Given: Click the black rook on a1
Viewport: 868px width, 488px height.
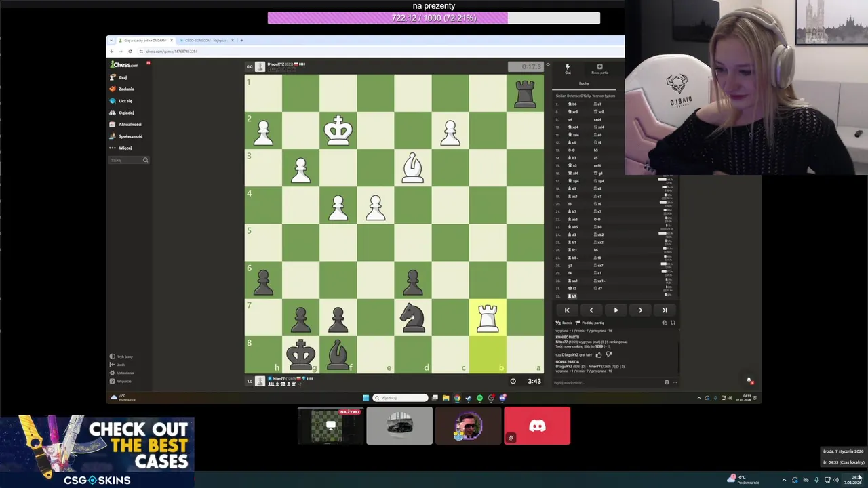Looking at the screenshot, I should 525,93.
